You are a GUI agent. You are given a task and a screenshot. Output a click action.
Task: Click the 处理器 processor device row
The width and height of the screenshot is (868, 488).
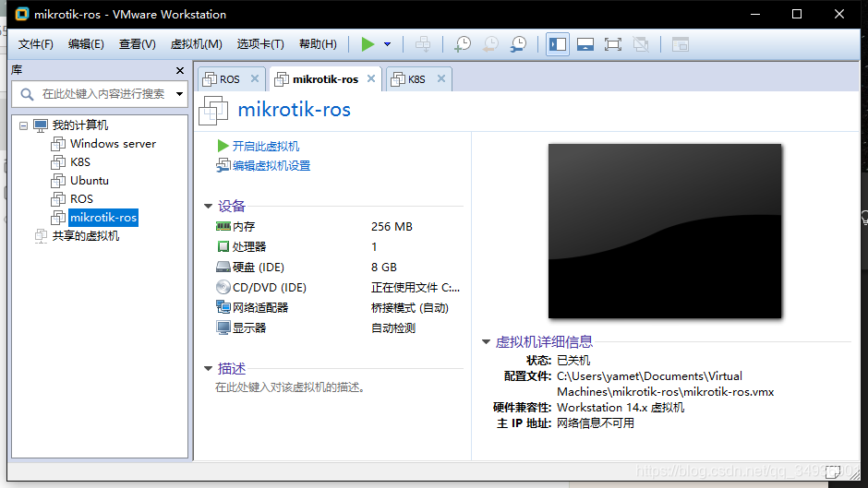[x=339, y=246]
